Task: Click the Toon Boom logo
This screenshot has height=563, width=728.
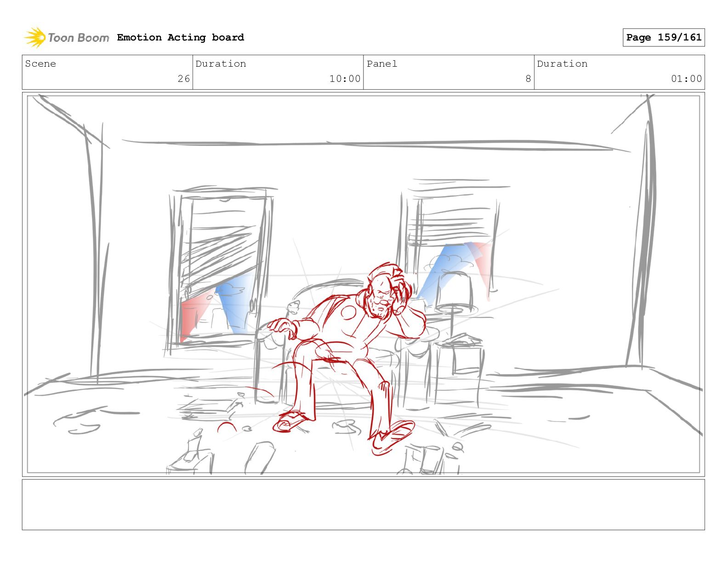Action: [x=67, y=37]
